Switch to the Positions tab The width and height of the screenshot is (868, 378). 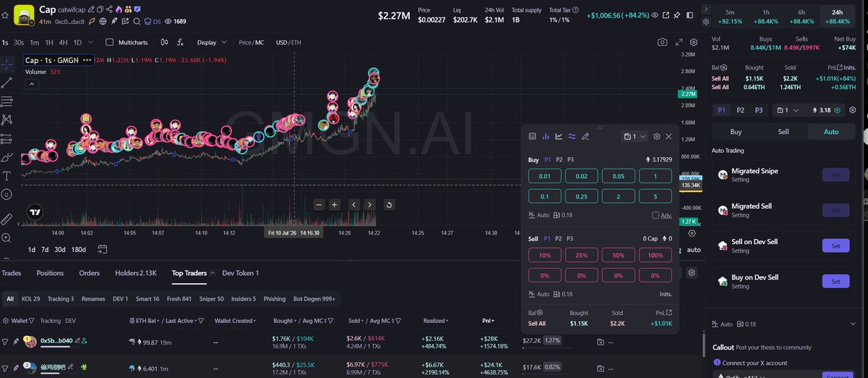point(50,273)
